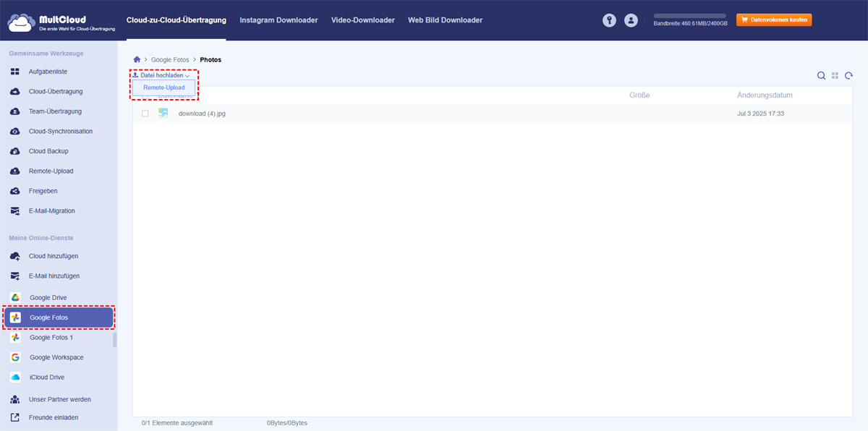Open the user account icon in the header

[631, 20]
